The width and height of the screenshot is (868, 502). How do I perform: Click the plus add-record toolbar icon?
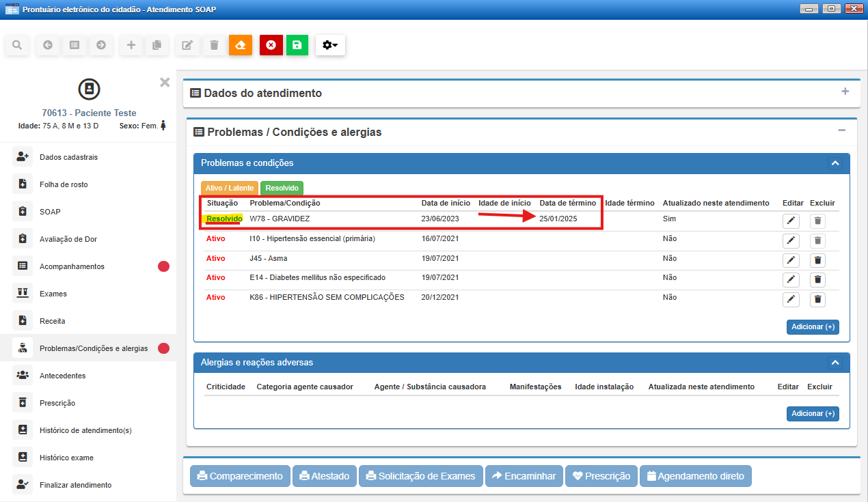pyautogui.click(x=131, y=45)
